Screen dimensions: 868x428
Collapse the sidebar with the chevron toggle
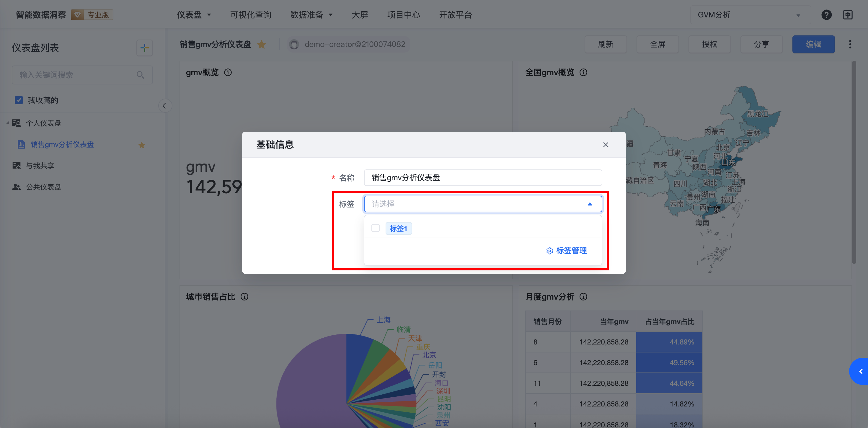(164, 106)
